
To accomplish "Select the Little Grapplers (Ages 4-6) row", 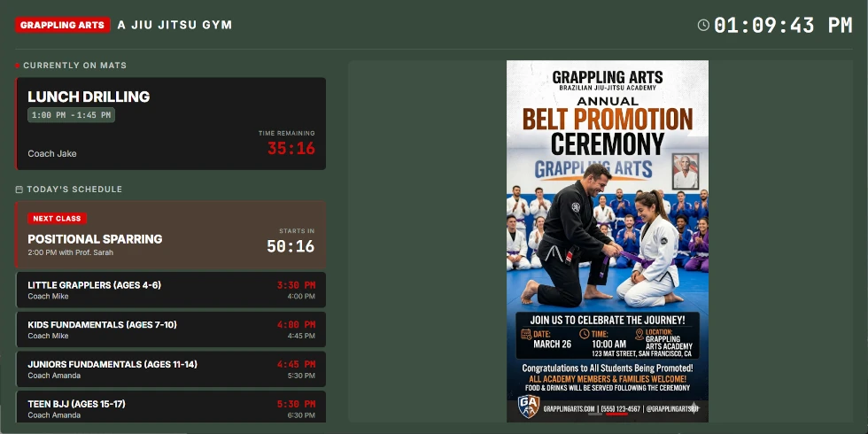I will tap(170, 291).
